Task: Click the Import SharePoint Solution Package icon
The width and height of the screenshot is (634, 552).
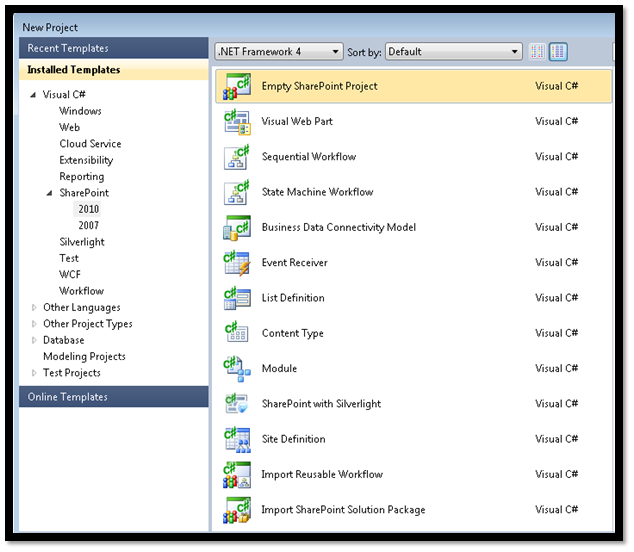Action: [237, 510]
